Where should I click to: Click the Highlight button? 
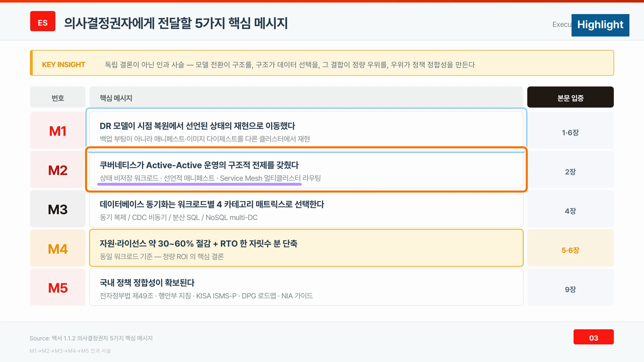(600, 25)
